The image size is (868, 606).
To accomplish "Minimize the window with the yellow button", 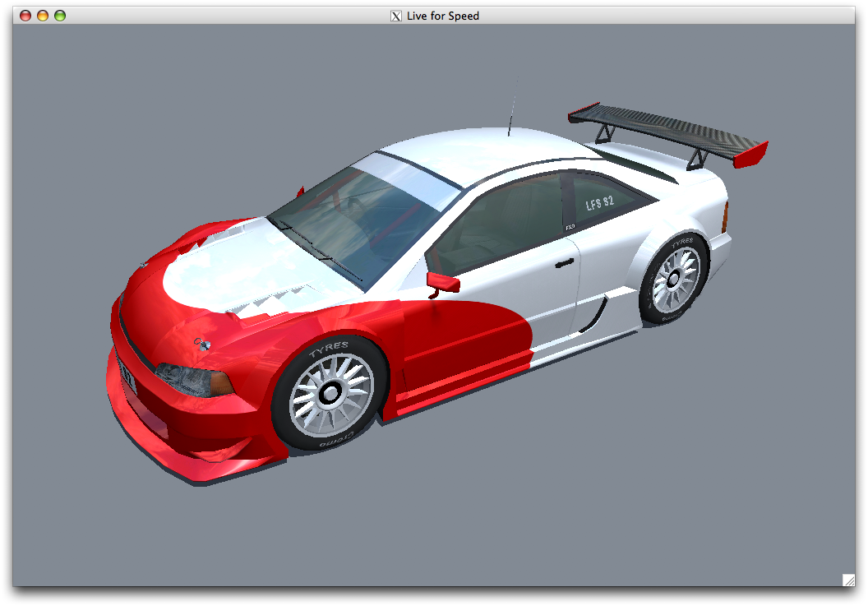I will point(43,16).
